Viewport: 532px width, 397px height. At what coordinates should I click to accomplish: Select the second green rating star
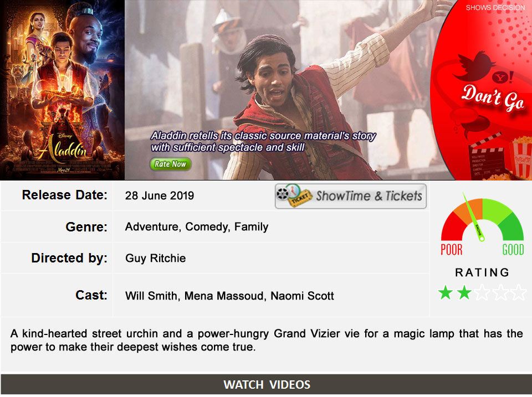pyautogui.click(x=464, y=292)
